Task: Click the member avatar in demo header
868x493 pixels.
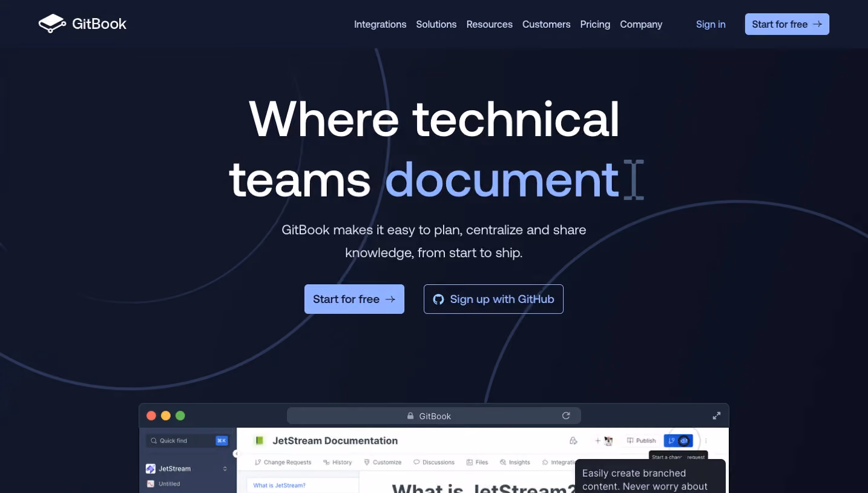Action: coord(609,441)
